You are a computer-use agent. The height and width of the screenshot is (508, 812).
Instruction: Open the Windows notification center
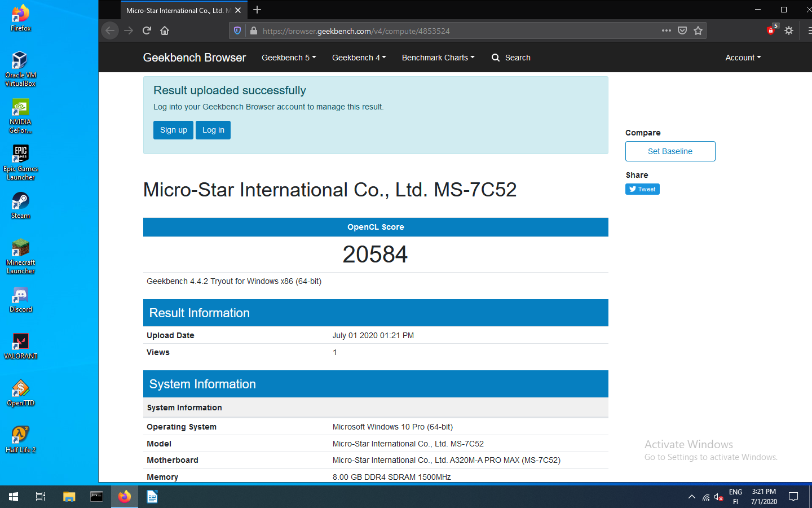793,497
